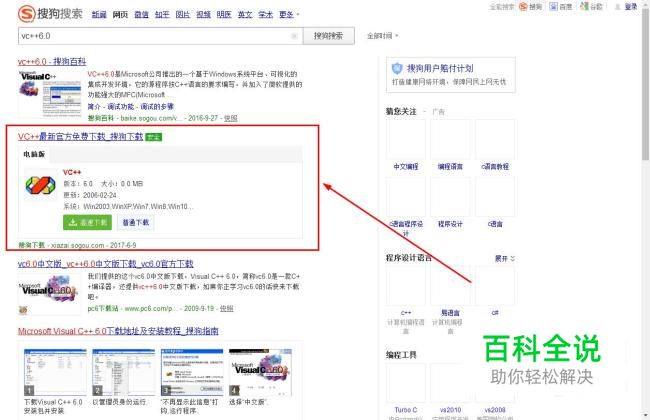Switch to the 微信 search tab
The width and height of the screenshot is (650, 420).
point(141,15)
